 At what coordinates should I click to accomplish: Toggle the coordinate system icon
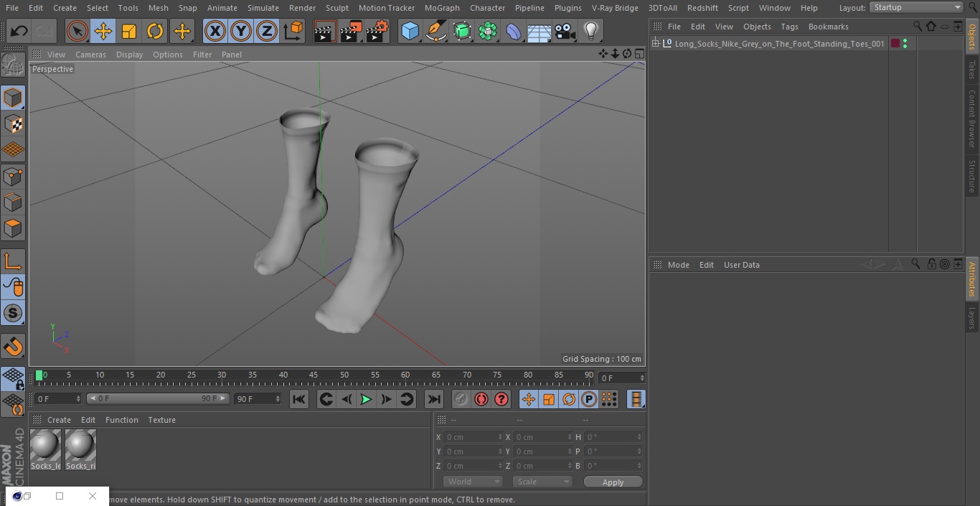pyautogui.click(x=293, y=31)
